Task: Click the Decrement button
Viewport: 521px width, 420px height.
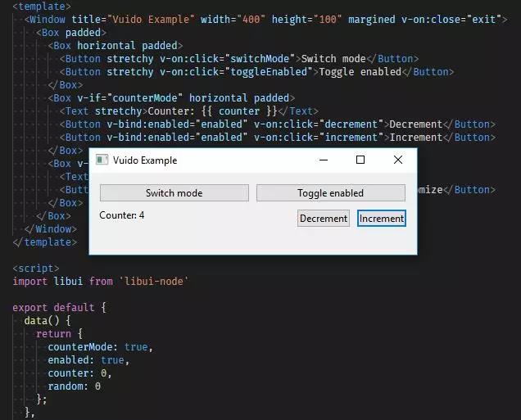Action: click(x=324, y=219)
